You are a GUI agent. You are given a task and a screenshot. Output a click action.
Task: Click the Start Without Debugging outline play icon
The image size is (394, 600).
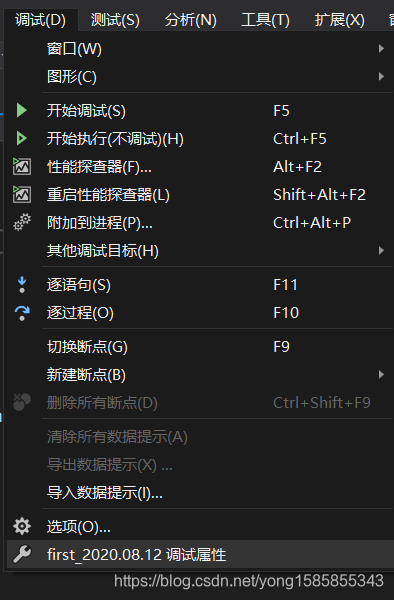pyautogui.click(x=22, y=139)
